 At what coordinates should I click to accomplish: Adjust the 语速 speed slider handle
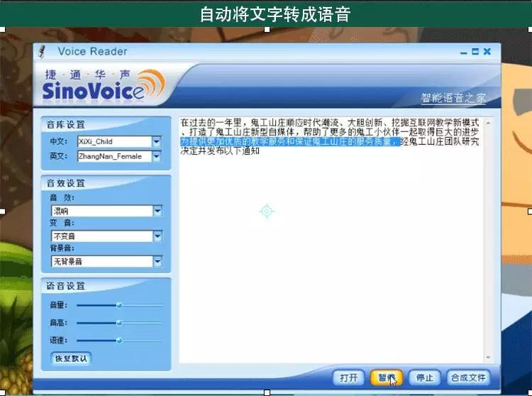[119, 341]
